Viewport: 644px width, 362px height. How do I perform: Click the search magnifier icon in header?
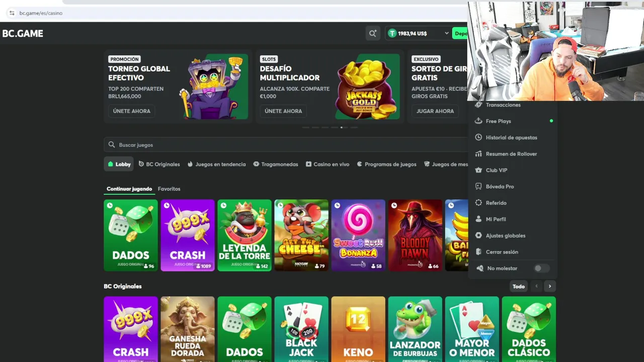click(373, 33)
